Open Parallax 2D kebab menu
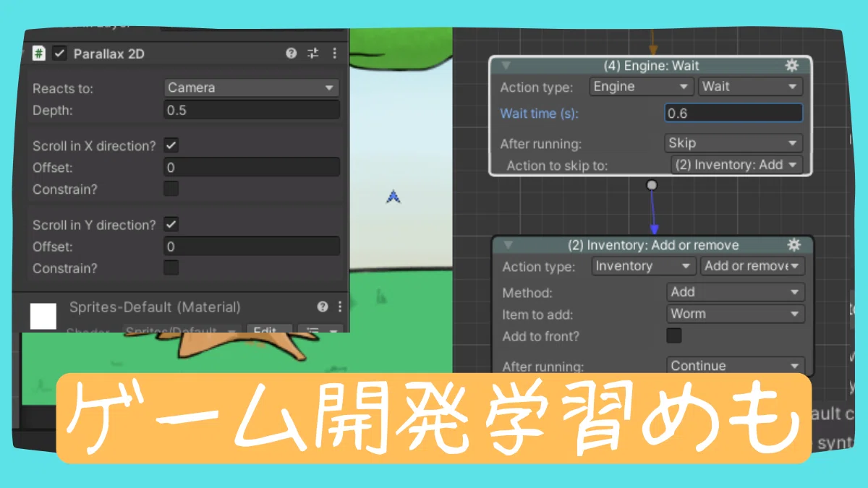The height and width of the screenshot is (488, 868). (x=334, y=53)
